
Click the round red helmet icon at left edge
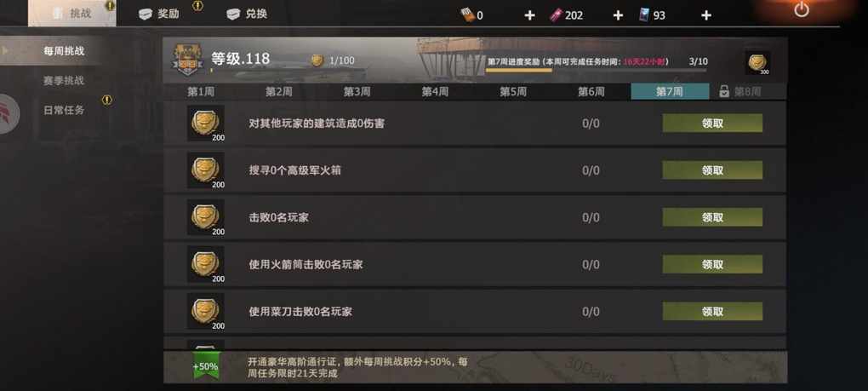8,114
